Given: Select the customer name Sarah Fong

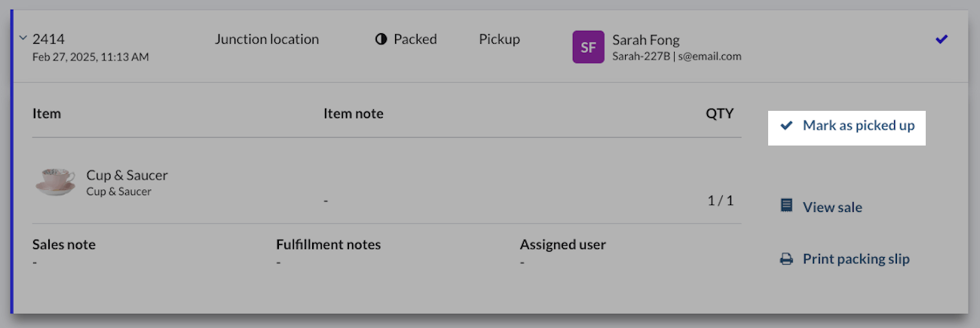Looking at the screenshot, I should click(646, 39).
